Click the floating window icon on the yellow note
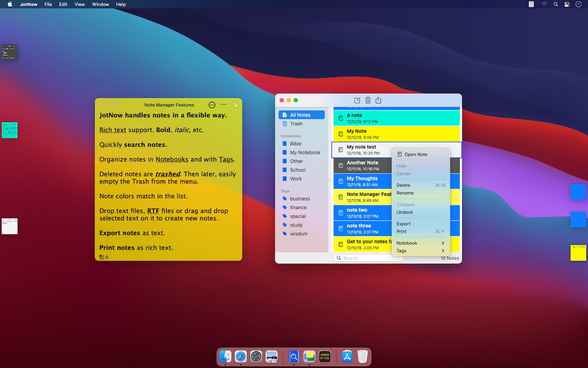The height and width of the screenshot is (368, 588). (235, 105)
